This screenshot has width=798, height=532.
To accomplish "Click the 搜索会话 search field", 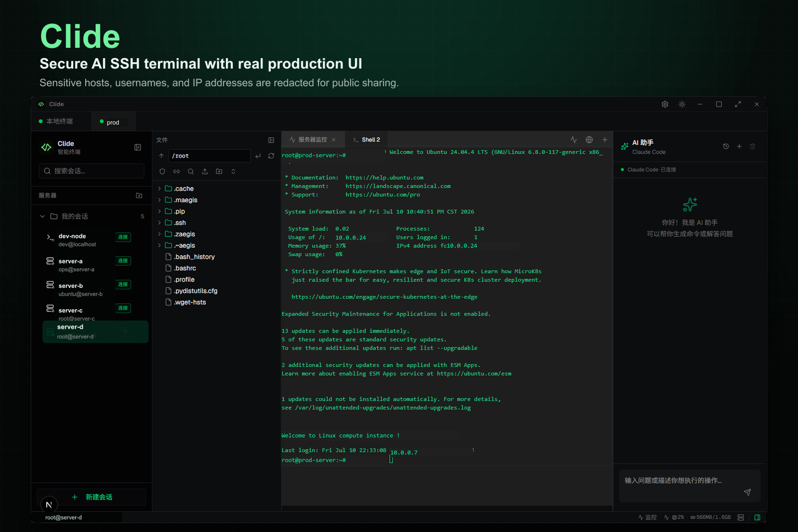I will 91,171.
